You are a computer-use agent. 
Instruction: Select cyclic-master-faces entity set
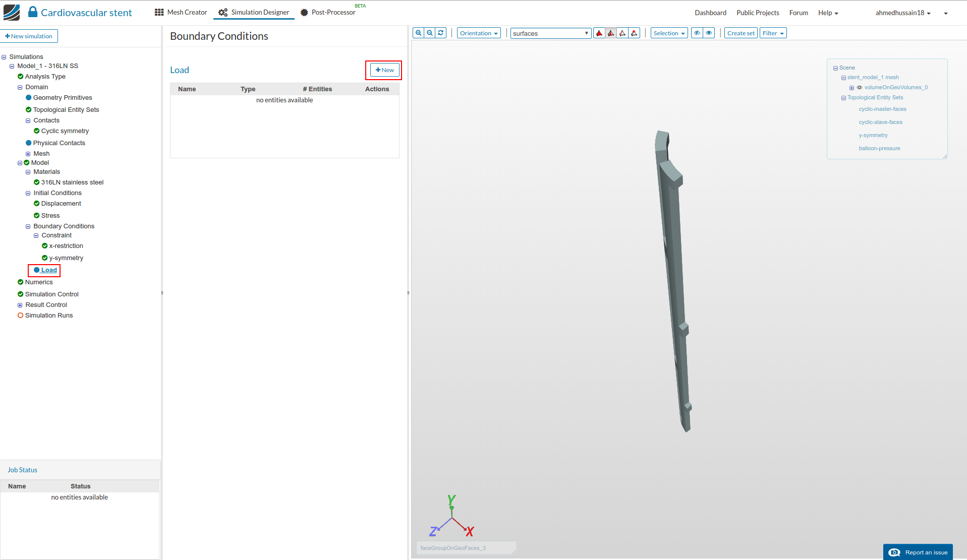tap(882, 109)
